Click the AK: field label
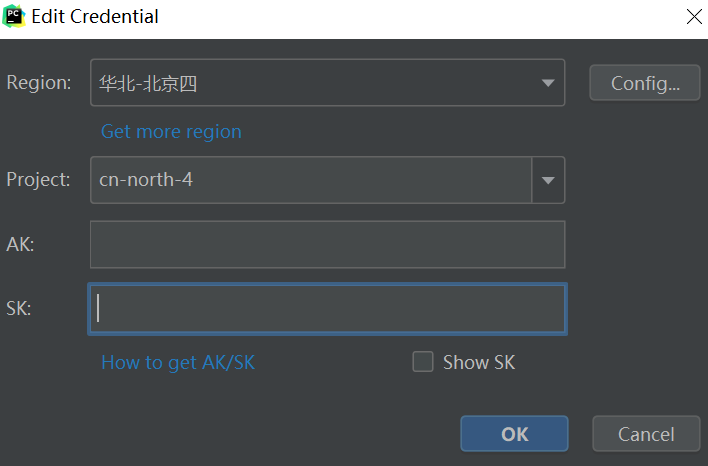 pyautogui.click(x=21, y=245)
